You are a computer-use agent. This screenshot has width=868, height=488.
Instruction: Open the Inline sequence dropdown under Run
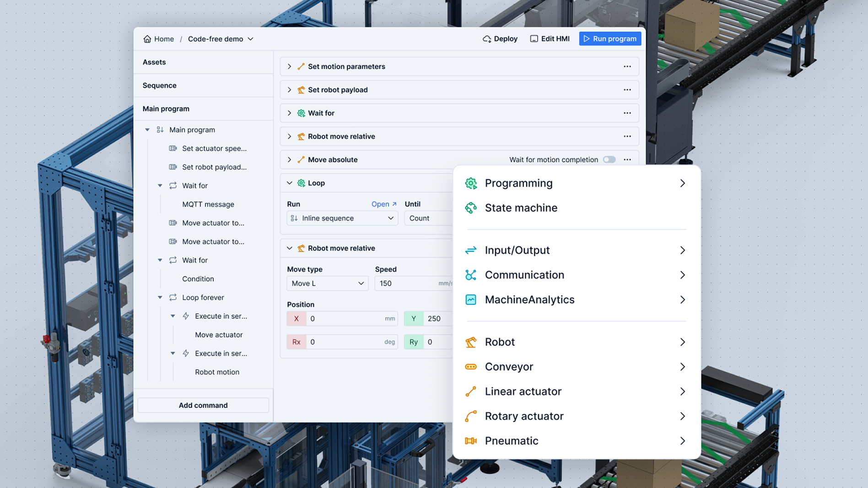342,218
